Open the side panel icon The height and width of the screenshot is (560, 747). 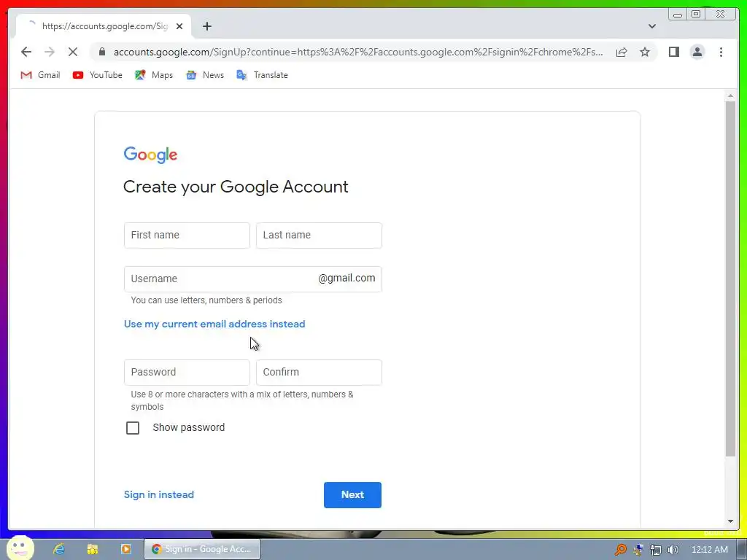[x=673, y=52]
